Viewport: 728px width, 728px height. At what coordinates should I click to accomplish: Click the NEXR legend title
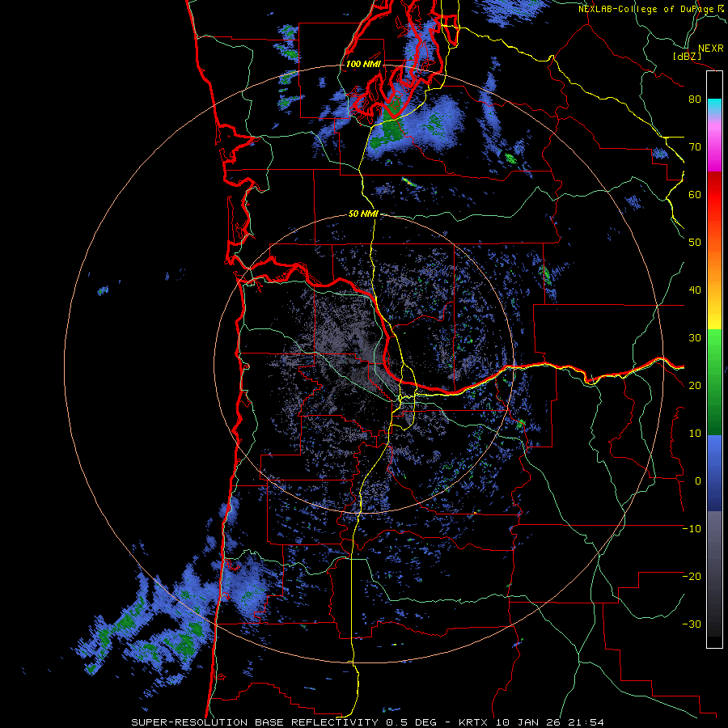coord(710,49)
